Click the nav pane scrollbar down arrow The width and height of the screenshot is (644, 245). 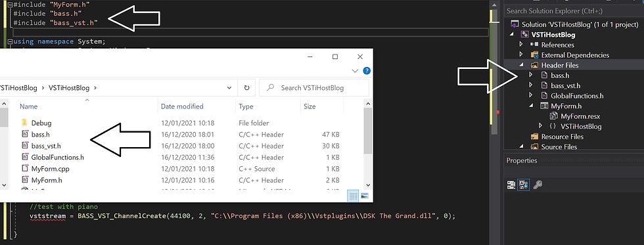point(4,185)
